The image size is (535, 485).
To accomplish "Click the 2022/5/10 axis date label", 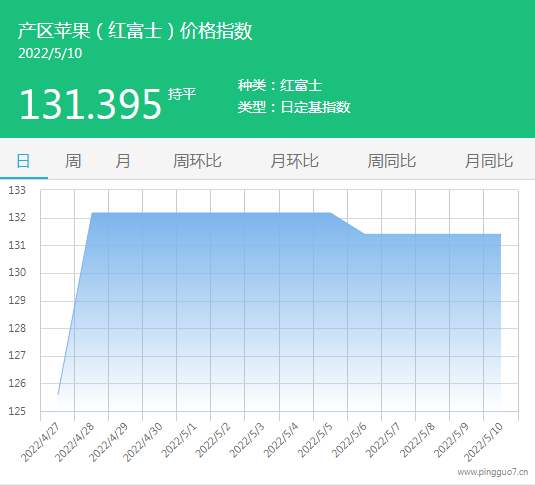I will click(x=483, y=442).
